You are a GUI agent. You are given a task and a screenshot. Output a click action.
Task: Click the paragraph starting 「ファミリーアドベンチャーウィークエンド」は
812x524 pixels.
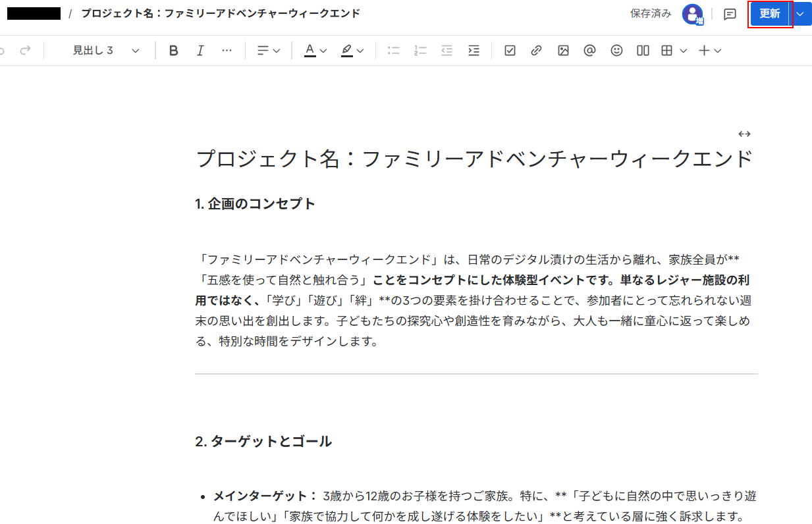(474, 300)
